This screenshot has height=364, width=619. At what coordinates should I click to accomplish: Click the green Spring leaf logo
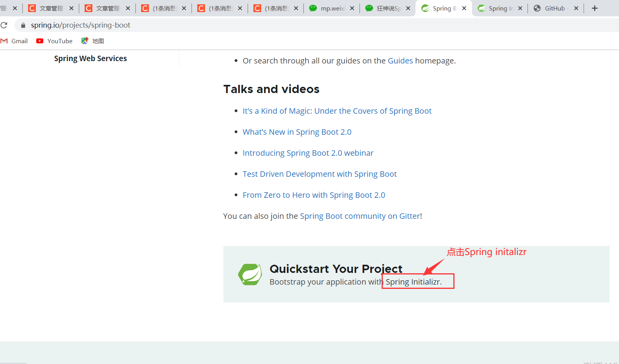coord(250,274)
